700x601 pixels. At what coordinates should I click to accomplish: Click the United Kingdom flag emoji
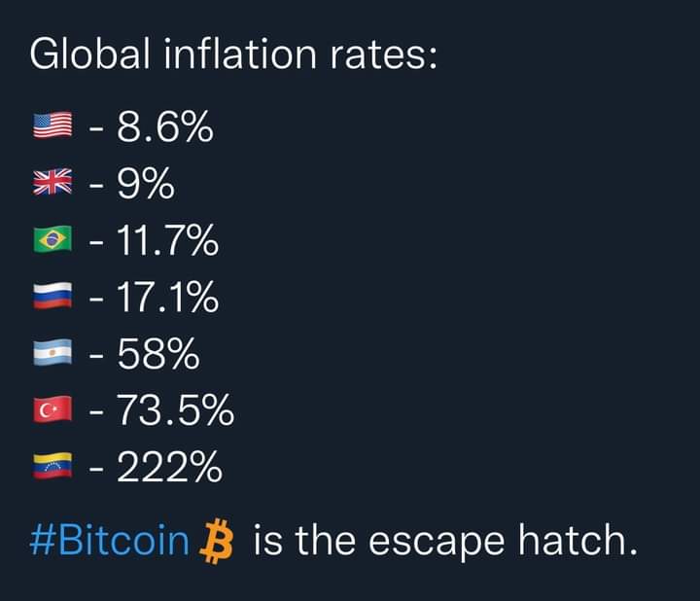point(52,182)
